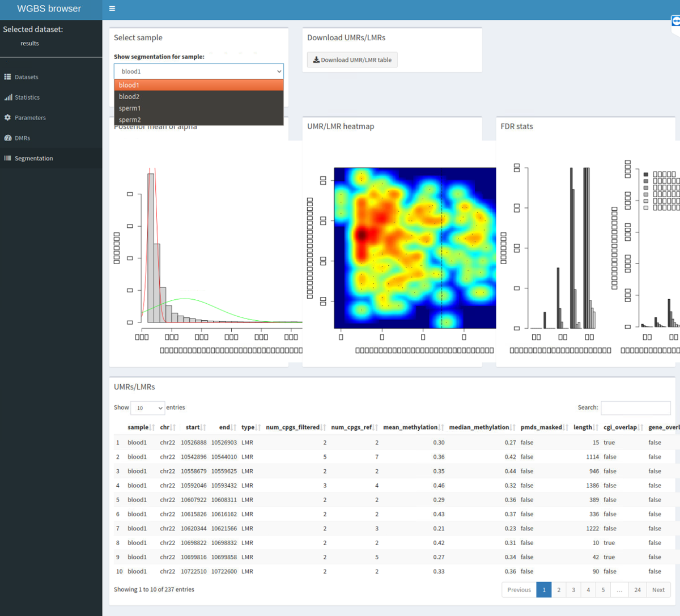Click the WGBS browser title link
The image size is (680, 616).
click(x=49, y=9)
